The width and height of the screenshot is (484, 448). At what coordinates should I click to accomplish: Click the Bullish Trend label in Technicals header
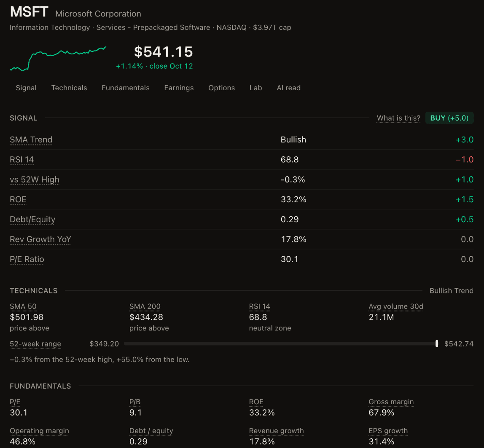452,291
